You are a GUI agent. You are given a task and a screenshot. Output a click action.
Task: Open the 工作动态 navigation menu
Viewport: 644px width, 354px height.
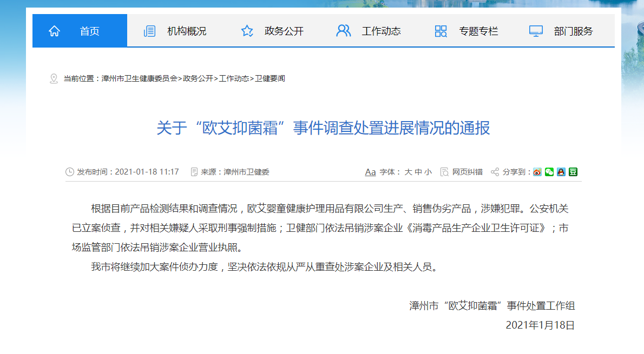(381, 31)
